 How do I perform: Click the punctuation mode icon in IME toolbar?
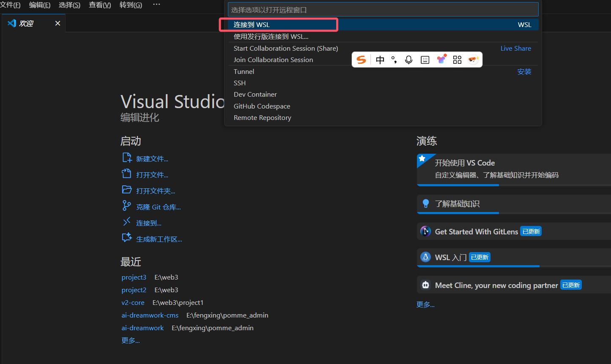394,60
